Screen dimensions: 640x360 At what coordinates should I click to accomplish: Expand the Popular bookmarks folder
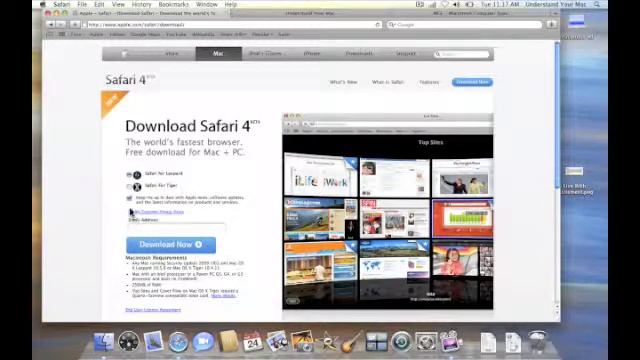tap(262, 35)
